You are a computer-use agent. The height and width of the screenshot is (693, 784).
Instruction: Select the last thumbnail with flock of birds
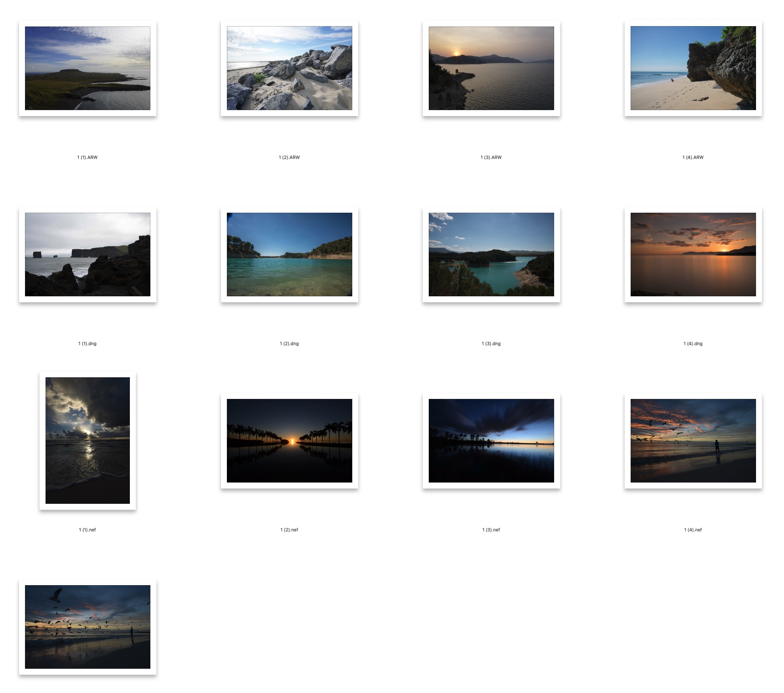point(87,627)
